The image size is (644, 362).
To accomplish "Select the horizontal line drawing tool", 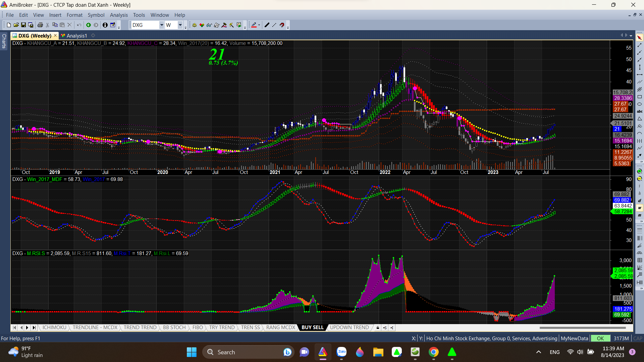I will pyautogui.click(x=640, y=74).
